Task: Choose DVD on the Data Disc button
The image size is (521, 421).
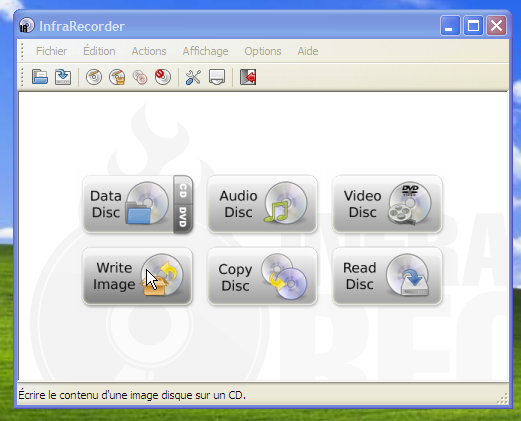Action: [x=183, y=218]
